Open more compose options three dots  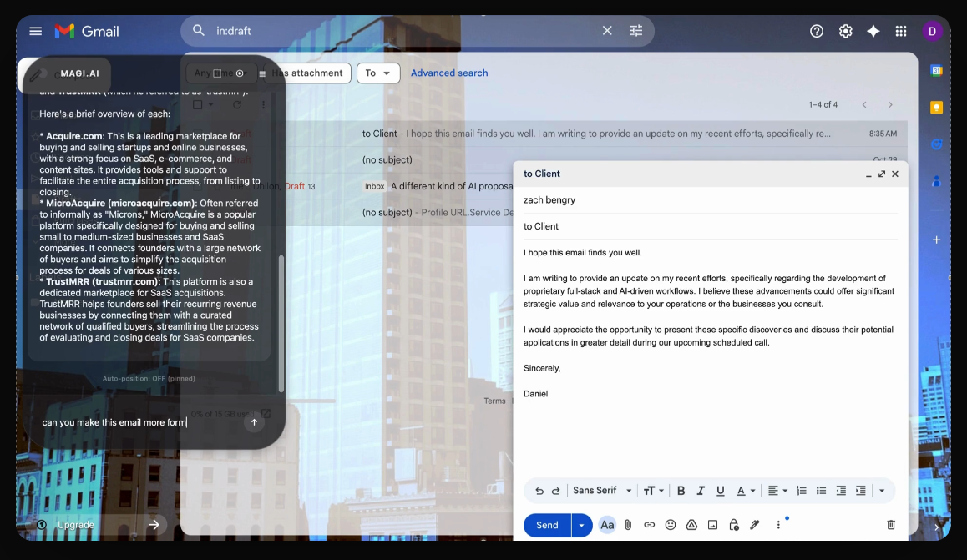point(777,525)
